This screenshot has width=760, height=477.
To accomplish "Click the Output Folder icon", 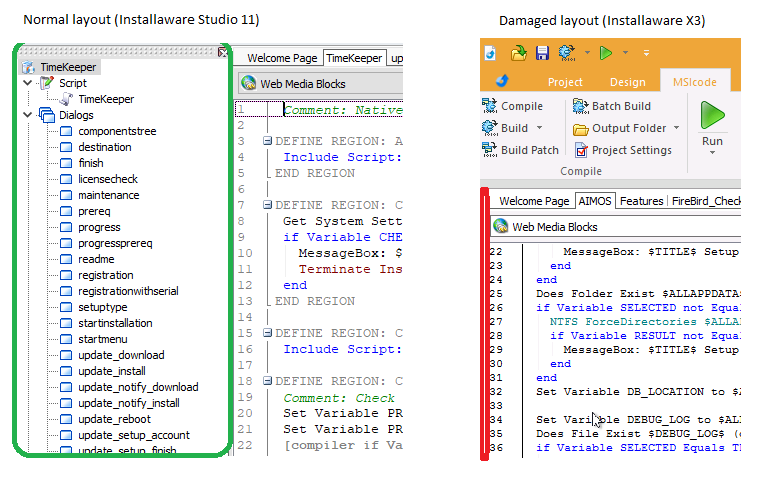I will (581, 129).
